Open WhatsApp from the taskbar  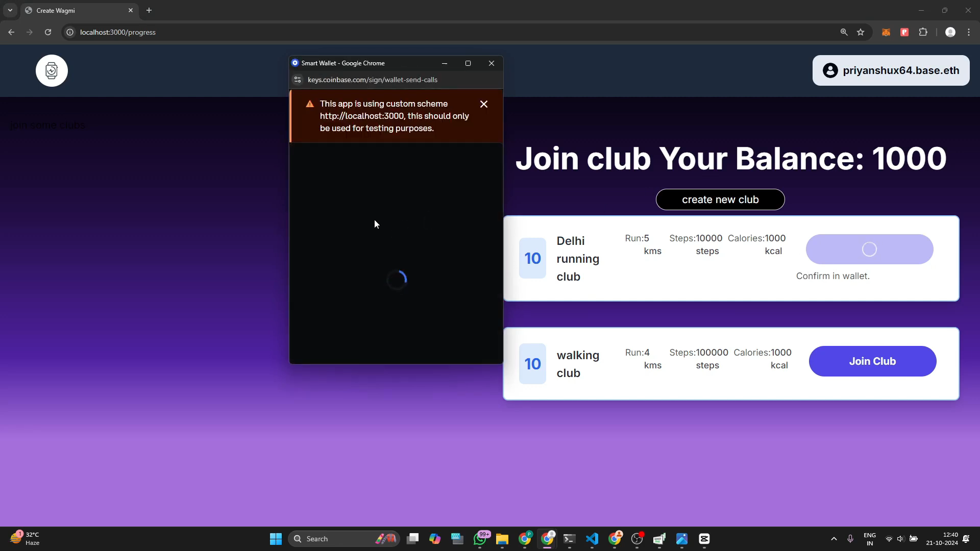click(x=480, y=539)
